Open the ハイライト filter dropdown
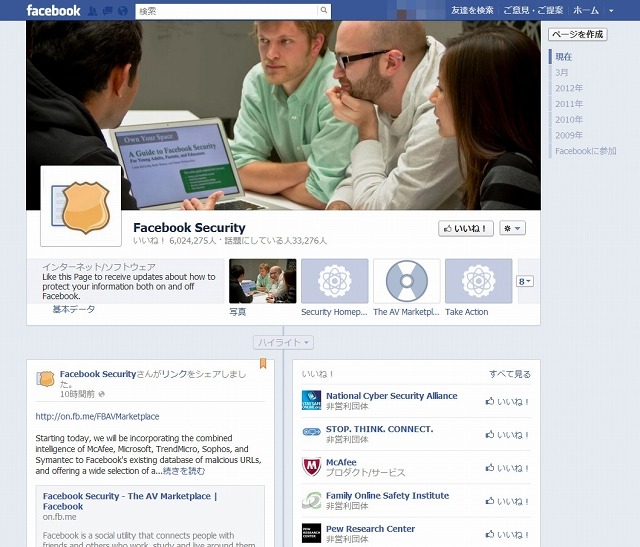Screen dimensions: 640x547 pyautogui.click(x=283, y=342)
